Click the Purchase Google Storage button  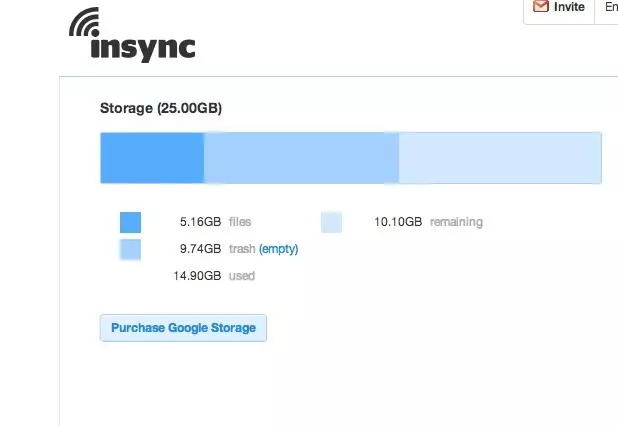click(183, 328)
